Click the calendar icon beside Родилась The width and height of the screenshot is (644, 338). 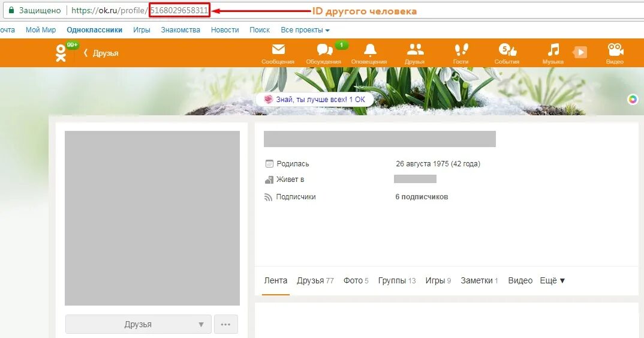pos(269,164)
